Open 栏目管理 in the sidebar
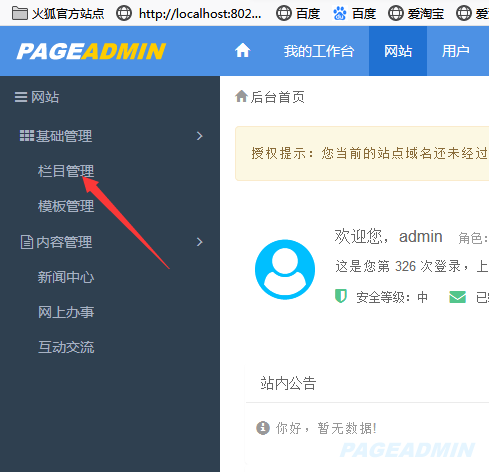The width and height of the screenshot is (489, 472). (66, 171)
